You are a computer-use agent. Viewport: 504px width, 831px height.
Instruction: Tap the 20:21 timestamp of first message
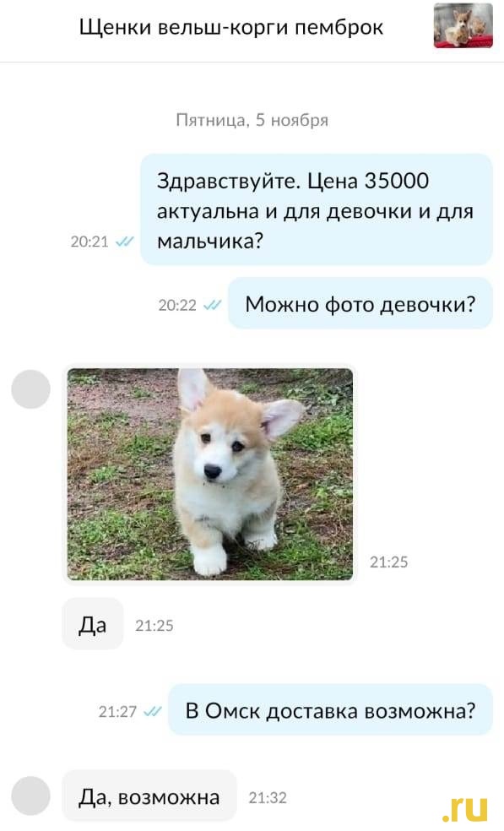coord(89,242)
